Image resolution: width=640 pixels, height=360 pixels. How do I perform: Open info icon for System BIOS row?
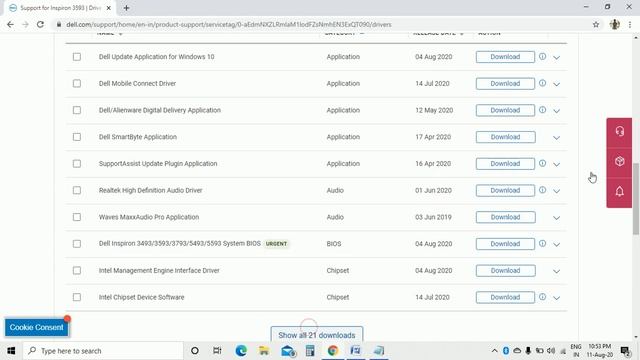[542, 243]
